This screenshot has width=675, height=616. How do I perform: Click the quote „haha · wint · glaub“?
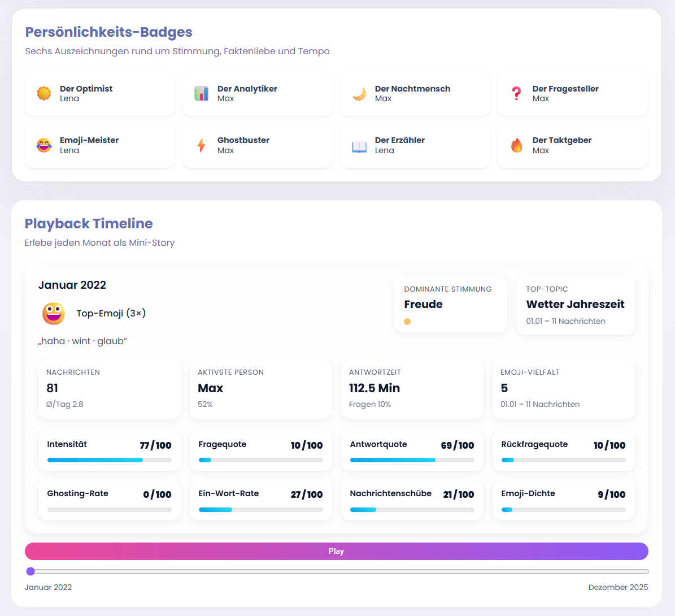[82, 341]
